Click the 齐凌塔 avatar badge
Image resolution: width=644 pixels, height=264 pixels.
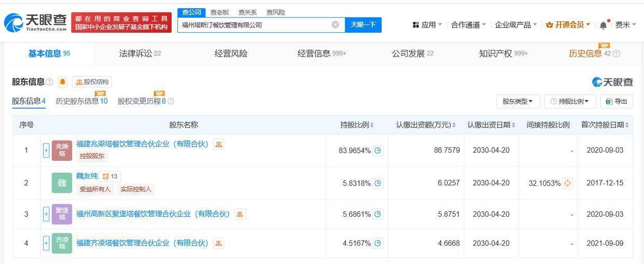pos(62,243)
